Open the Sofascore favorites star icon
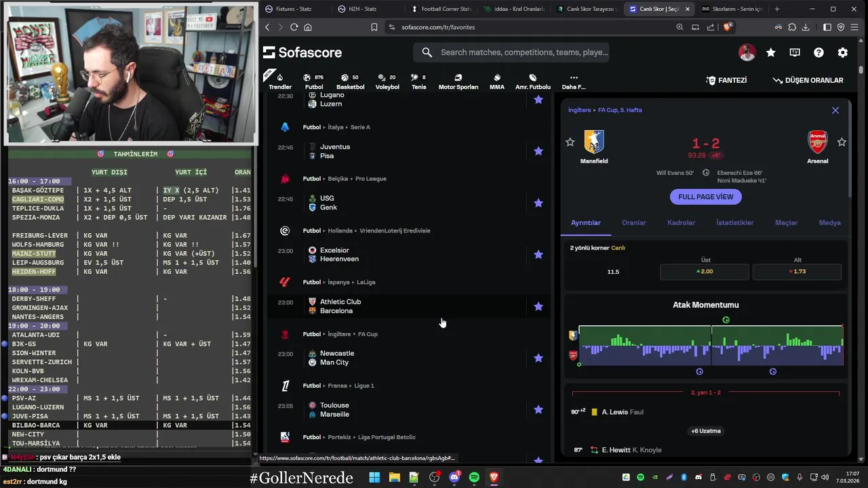The height and width of the screenshot is (488, 868). pos(771,52)
